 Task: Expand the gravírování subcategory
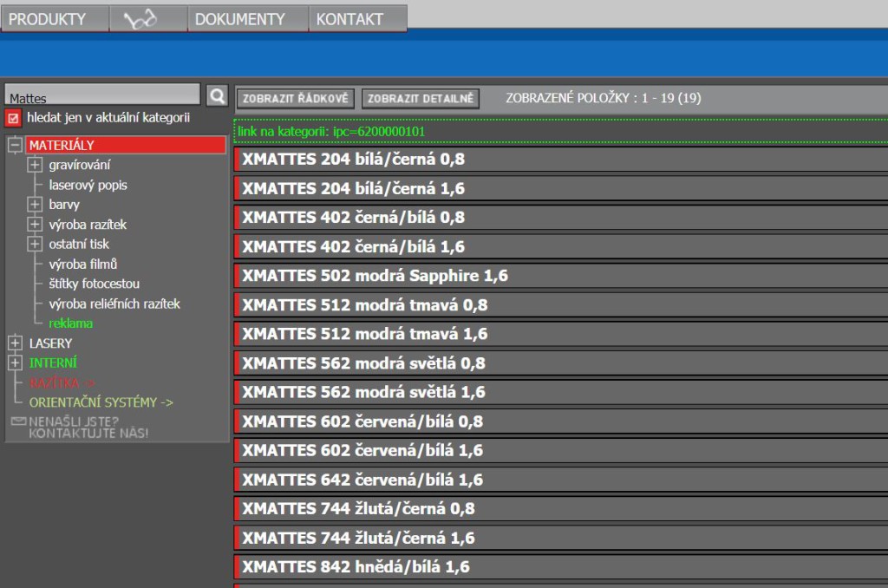coord(35,165)
